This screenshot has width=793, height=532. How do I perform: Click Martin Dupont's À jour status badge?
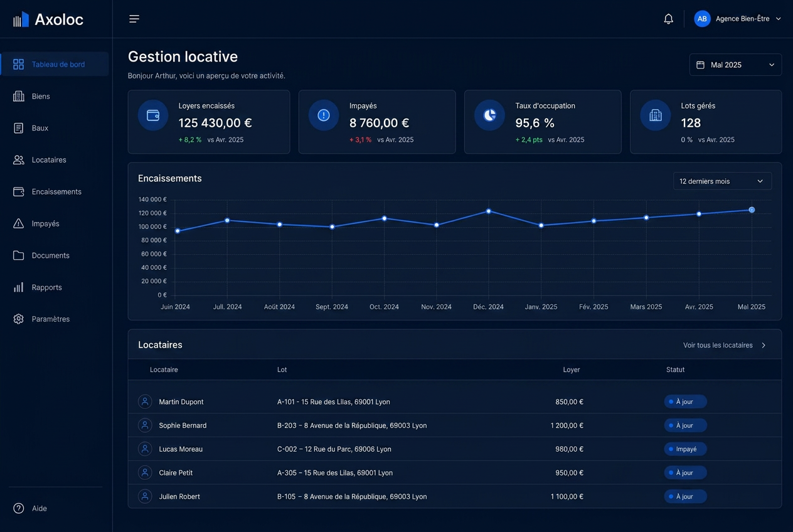pos(685,402)
